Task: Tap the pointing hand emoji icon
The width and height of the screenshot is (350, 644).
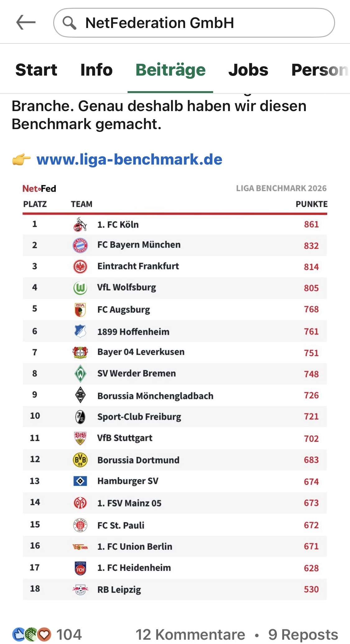Action: (21, 160)
